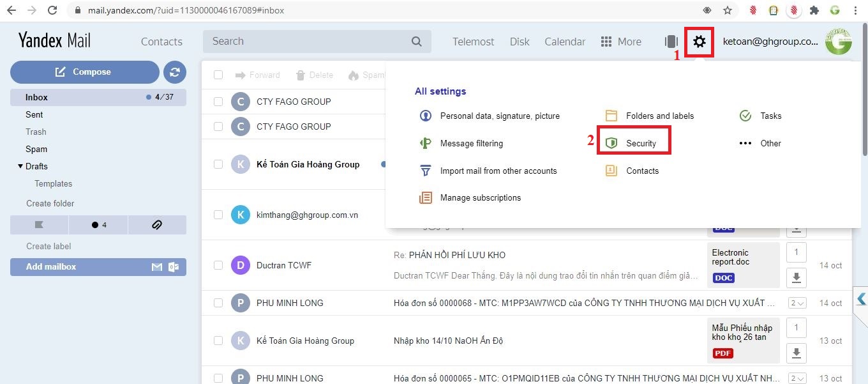Check the Ductran TCWF message

click(218, 265)
